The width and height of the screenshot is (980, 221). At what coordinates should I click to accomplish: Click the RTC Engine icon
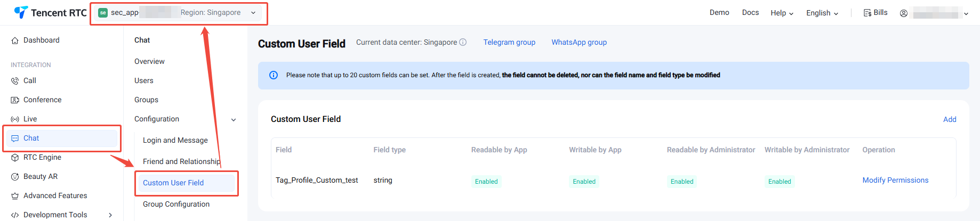pyautogui.click(x=15, y=158)
